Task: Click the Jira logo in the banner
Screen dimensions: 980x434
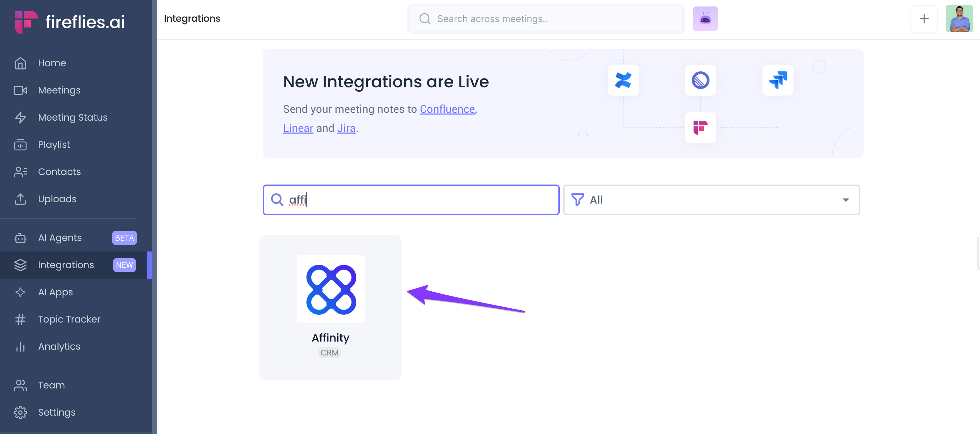Action: (778, 80)
